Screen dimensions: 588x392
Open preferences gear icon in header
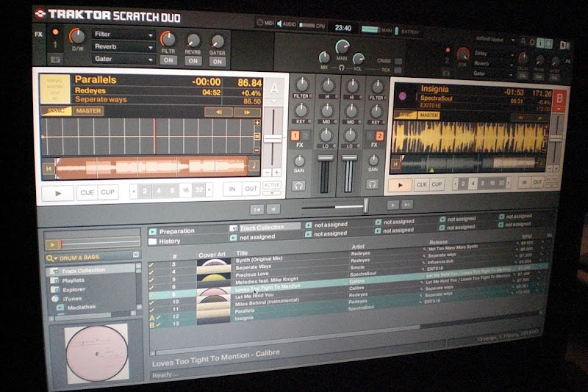[531, 42]
